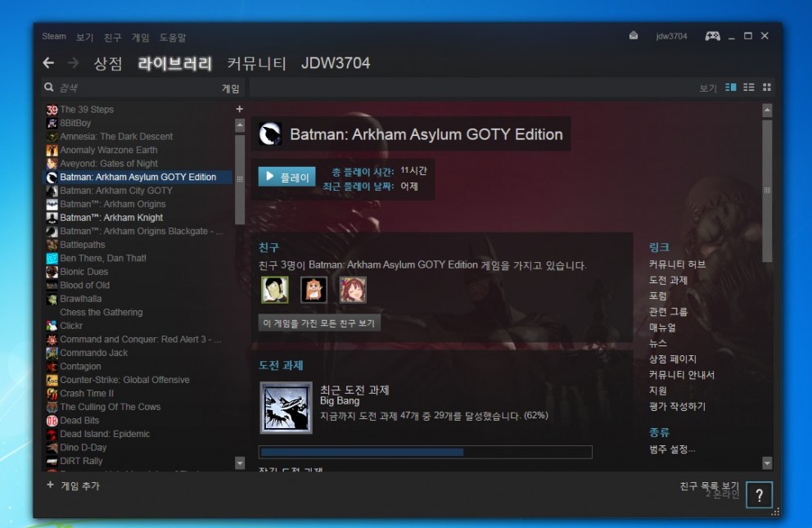The height and width of the screenshot is (528, 812).
Task: Open second friend's orange hooded avatar
Action: 314,289
